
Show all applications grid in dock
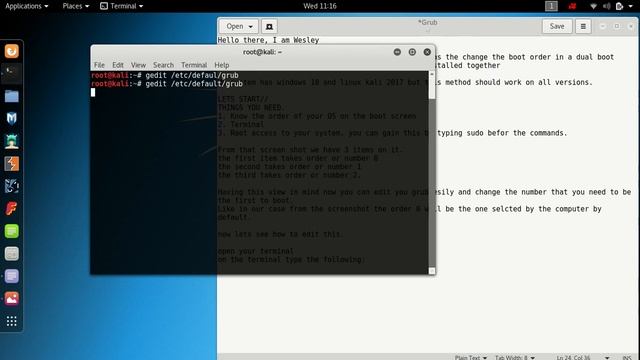coord(11,321)
